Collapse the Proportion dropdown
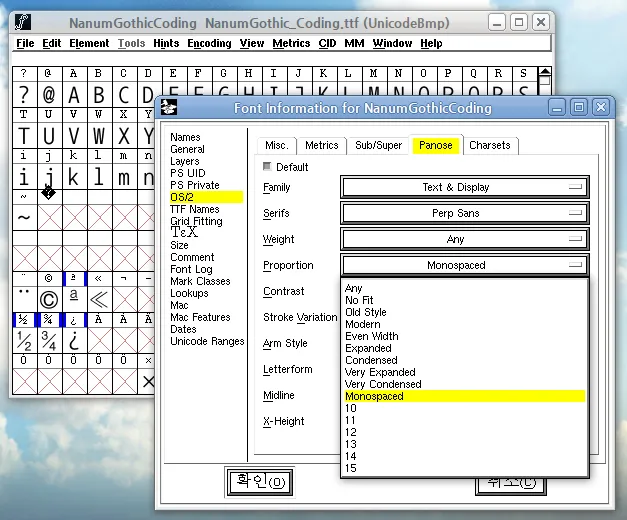The width and height of the screenshot is (627, 520). (x=464, y=265)
